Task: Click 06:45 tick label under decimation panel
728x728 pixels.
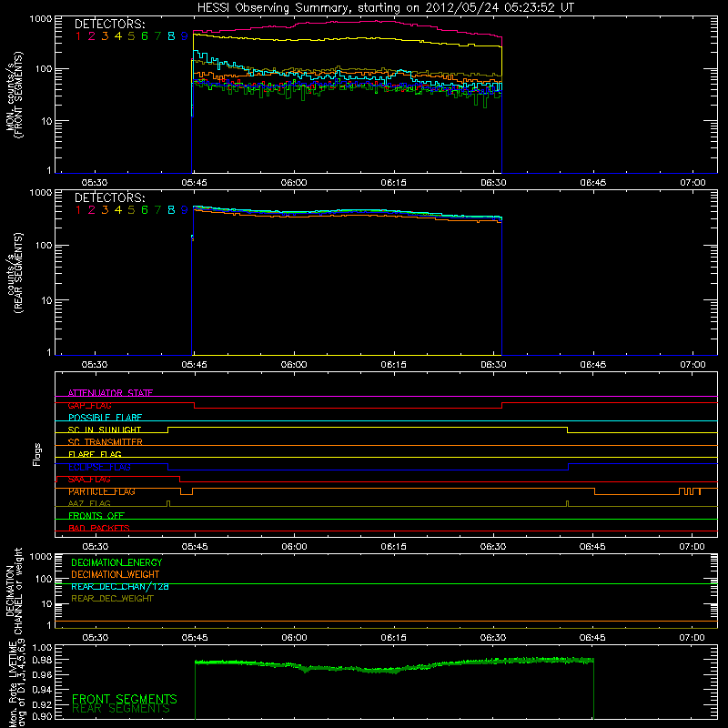Action: tap(592, 638)
